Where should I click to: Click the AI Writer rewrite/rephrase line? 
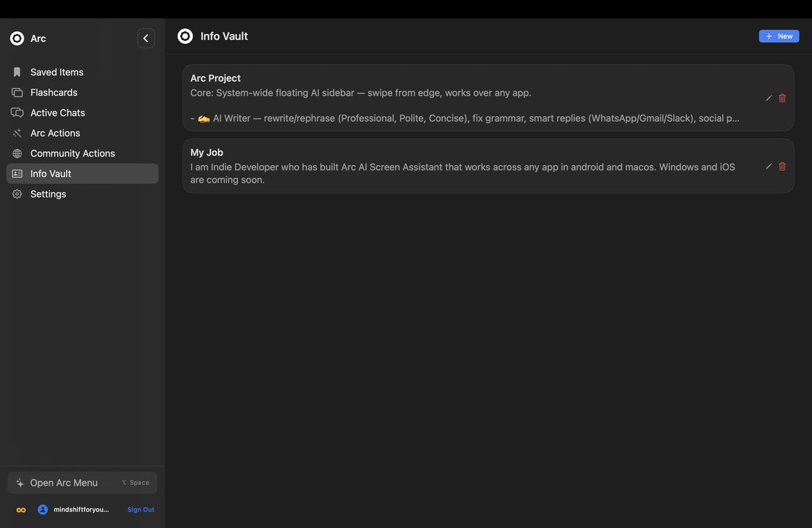(x=465, y=118)
